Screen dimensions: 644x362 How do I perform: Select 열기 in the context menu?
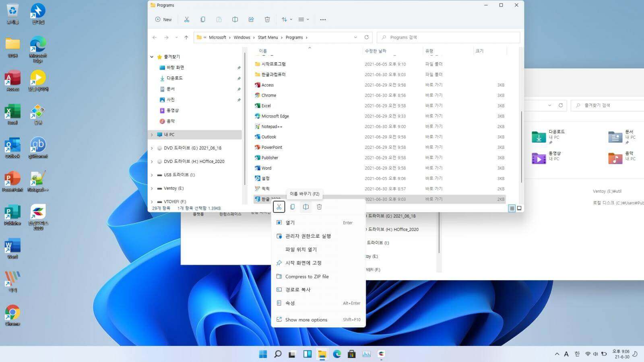318,222
